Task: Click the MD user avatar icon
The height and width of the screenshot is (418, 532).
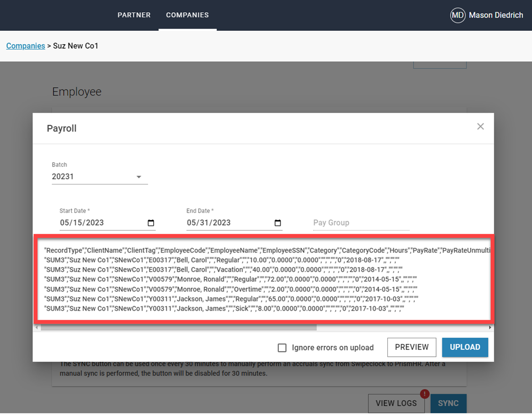Action: [458, 15]
